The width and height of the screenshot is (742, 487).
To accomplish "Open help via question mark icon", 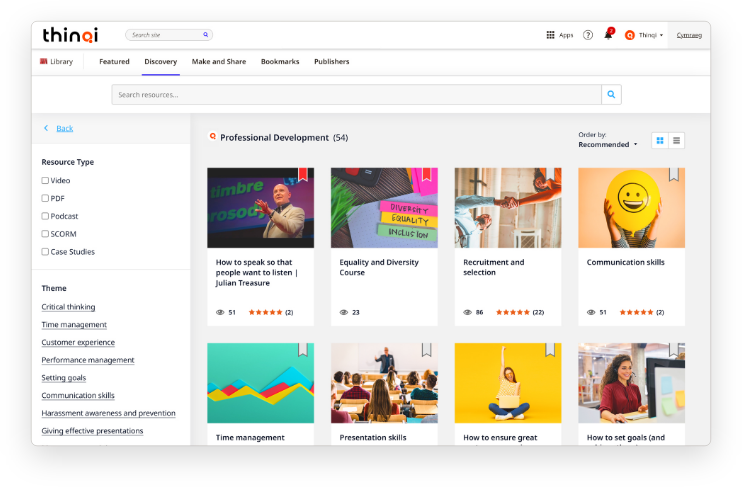I will pyautogui.click(x=588, y=35).
